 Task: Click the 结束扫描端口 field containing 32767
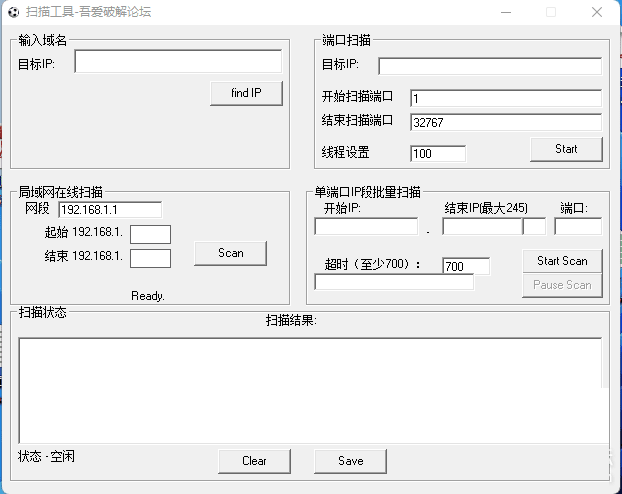click(506, 122)
